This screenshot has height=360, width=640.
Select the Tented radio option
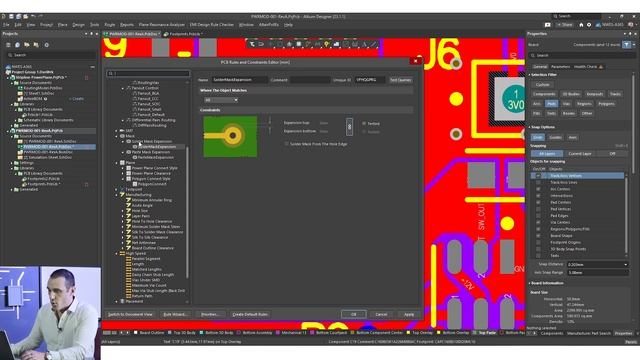(364, 123)
